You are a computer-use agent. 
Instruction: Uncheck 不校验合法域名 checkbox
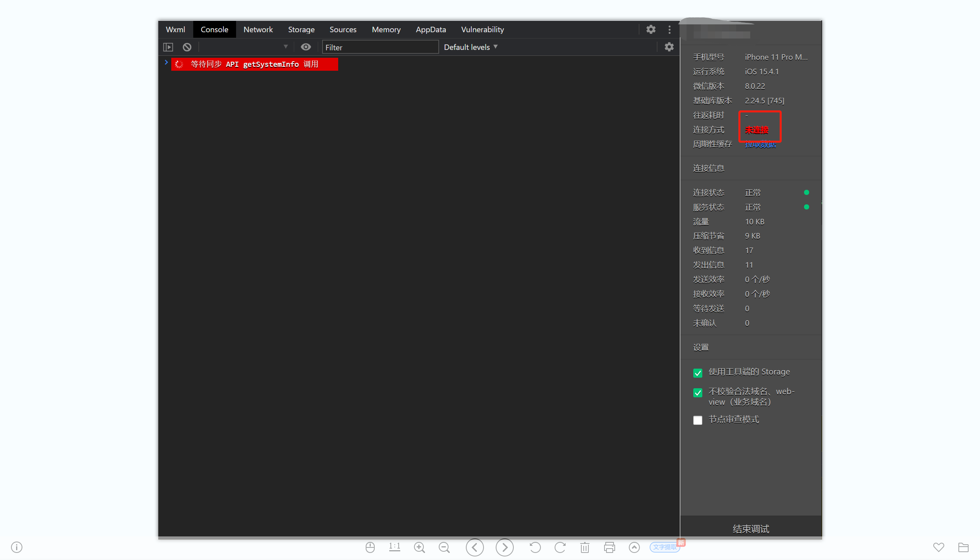(x=698, y=392)
